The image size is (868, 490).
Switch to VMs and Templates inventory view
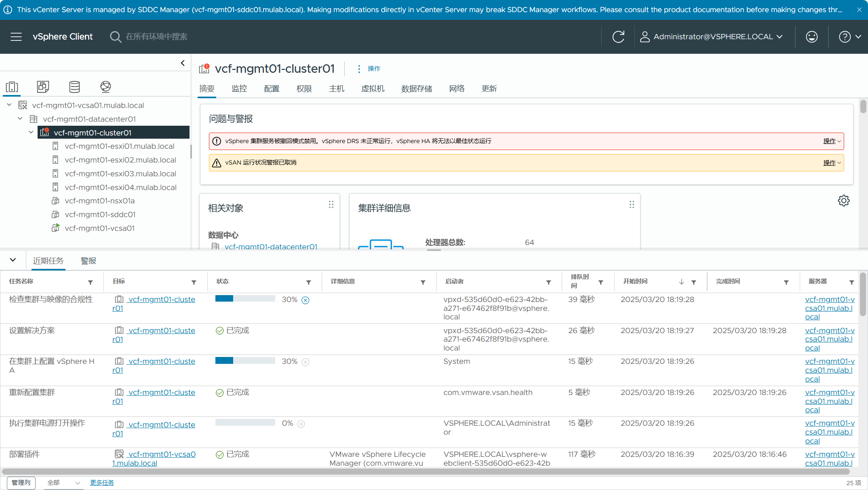click(x=43, y=87)
